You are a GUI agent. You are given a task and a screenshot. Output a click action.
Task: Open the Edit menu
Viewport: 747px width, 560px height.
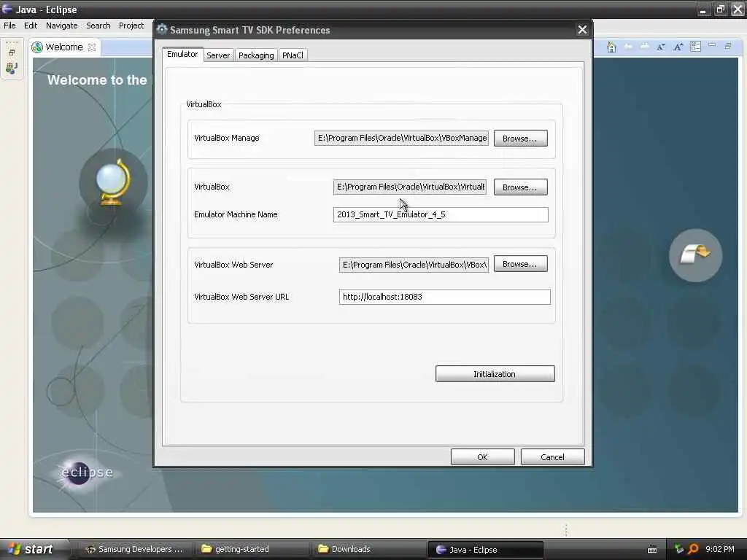[x=31, y=26]
